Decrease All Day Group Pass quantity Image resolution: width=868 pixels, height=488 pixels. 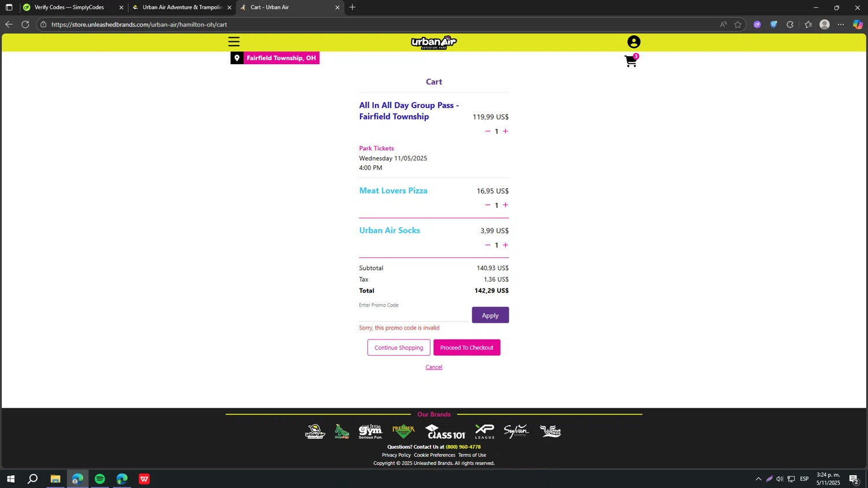488,131
